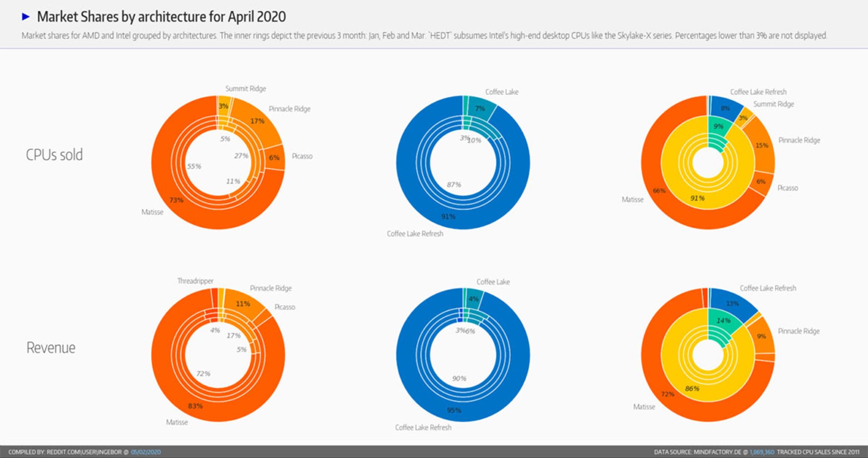Select the 95% Coffee Lake Refresh revenue segment
The height and width of the screenshot is (458, 868).
454,411
